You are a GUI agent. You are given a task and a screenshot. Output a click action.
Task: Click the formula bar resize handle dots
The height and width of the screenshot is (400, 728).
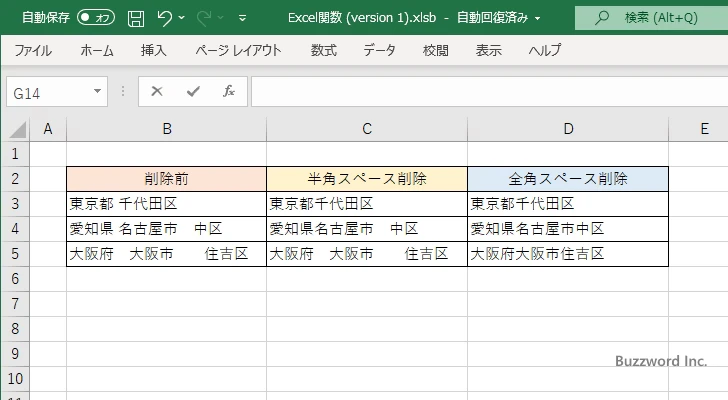pos(123,91)
